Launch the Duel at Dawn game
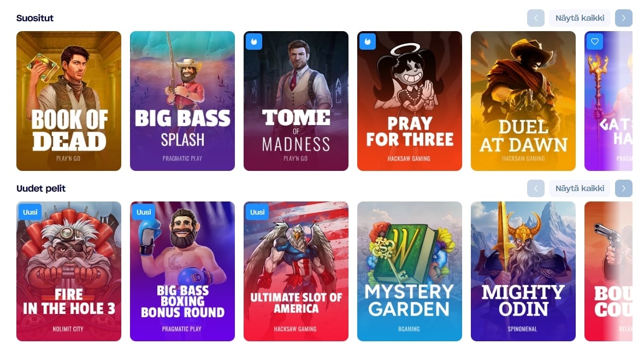Image resolution: width=644 pixels, height=350 pixels. [x=523, y=101]
